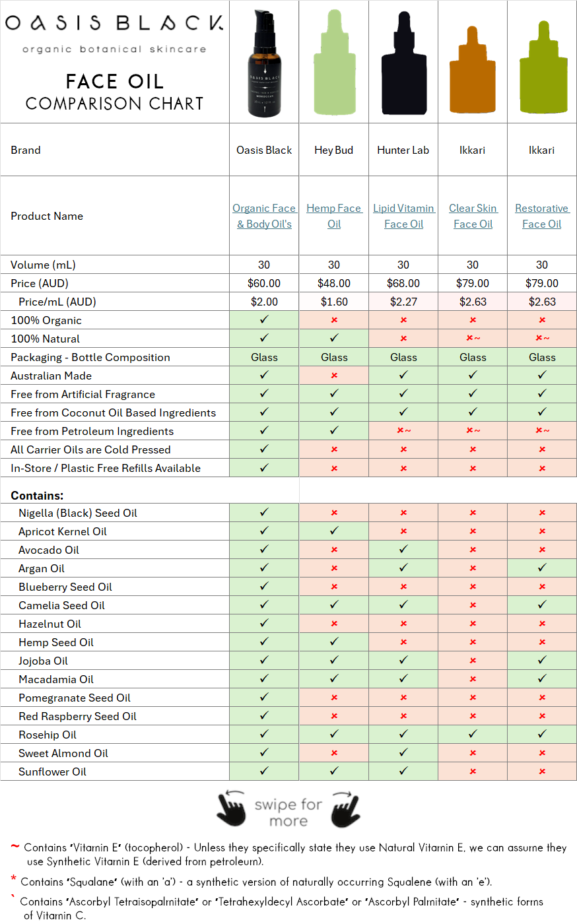The height and width of the screenshot is (924, 577).
Task: Click the Hunter Lab $2.27 price per mL
Action: 403,302
